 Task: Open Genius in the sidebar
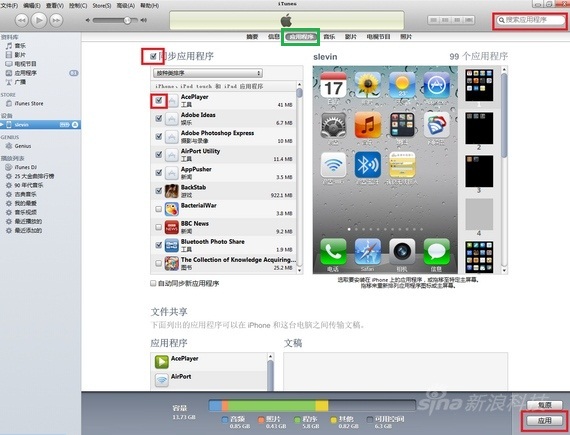tap(23, 146)
